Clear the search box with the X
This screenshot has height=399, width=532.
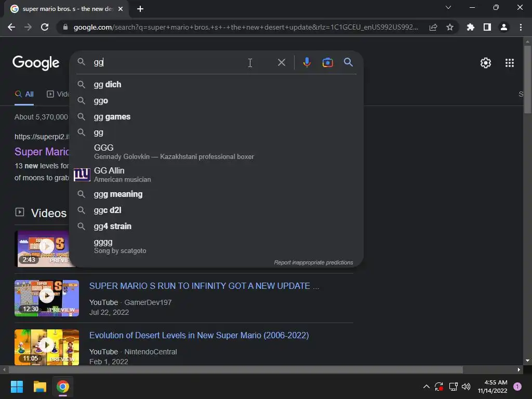point(281,62)
